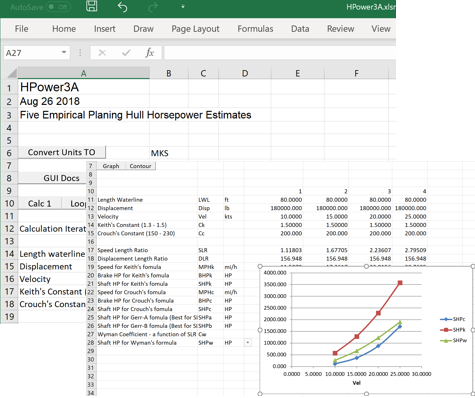Viewport: 475px width, 398px height.
Task: Open Customize Quick Access Toolbar arrow
Action: click(183, 7)
